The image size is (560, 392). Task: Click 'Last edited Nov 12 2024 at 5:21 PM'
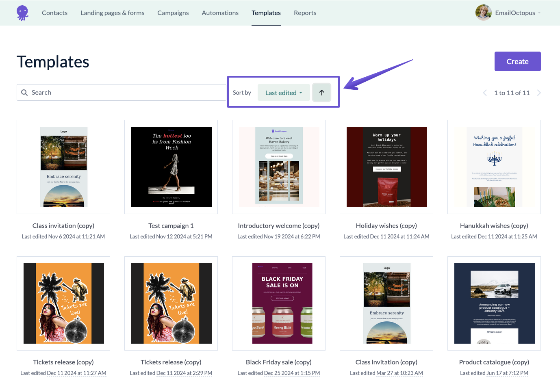tap(171, 236)
